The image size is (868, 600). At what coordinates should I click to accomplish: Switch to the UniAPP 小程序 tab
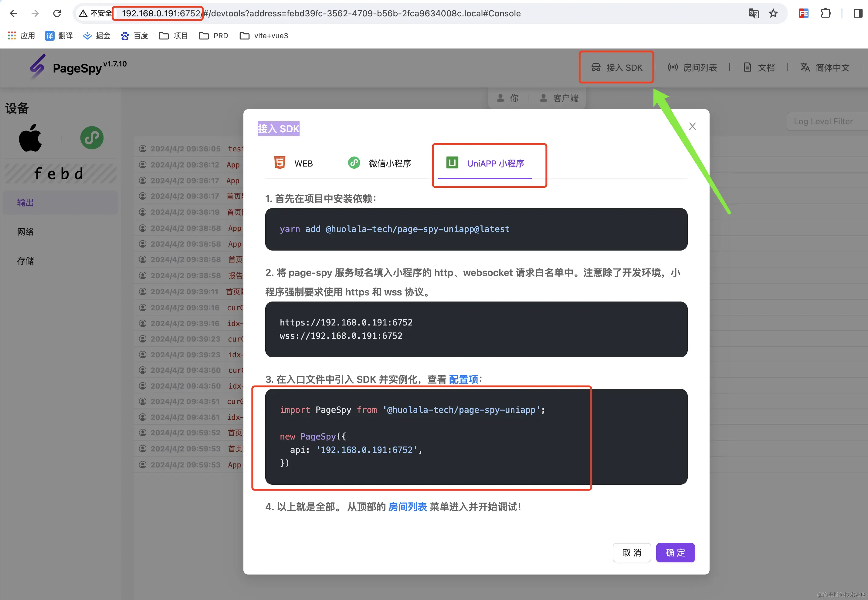485,163
